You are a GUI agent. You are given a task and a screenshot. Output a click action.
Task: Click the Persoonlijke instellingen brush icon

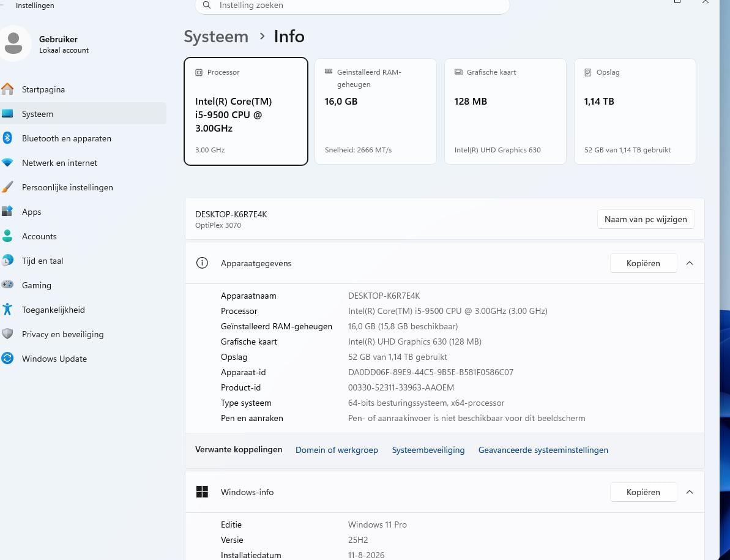click(x=7, y=187)
